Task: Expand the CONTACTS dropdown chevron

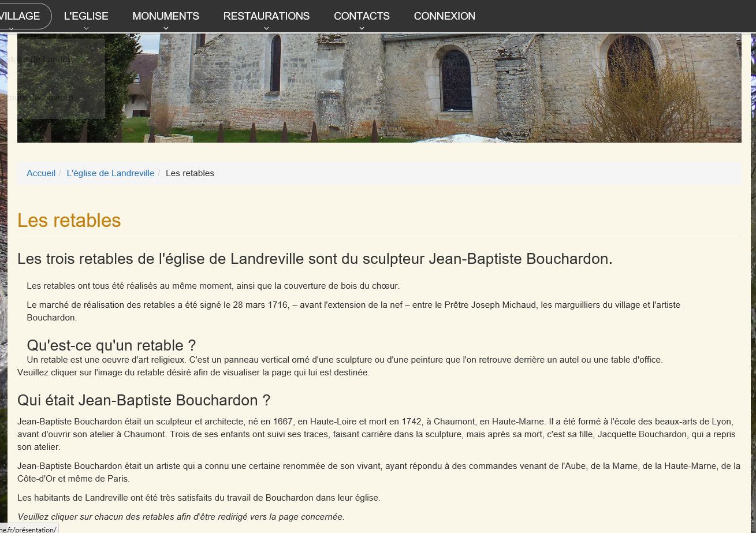Action: coord(362,26)
